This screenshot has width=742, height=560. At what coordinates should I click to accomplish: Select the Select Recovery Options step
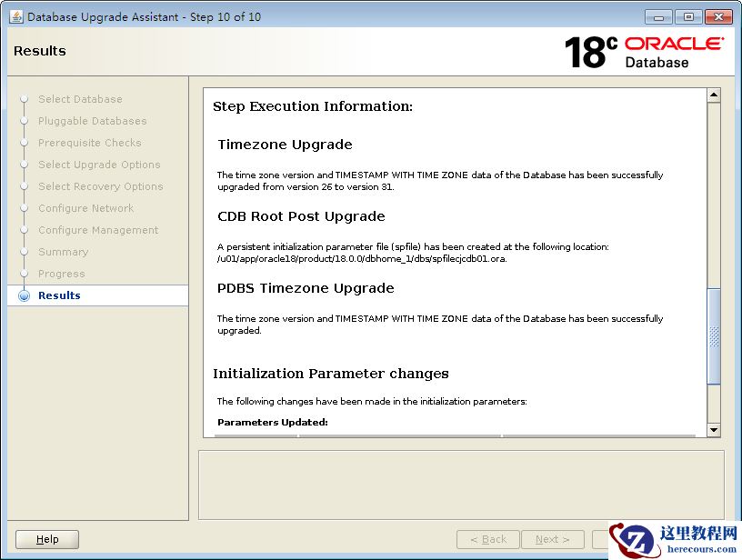[x=100, y=187]
